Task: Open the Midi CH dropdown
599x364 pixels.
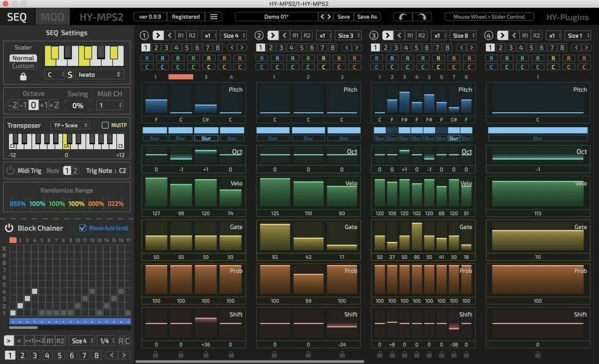Action: [110, 105]
